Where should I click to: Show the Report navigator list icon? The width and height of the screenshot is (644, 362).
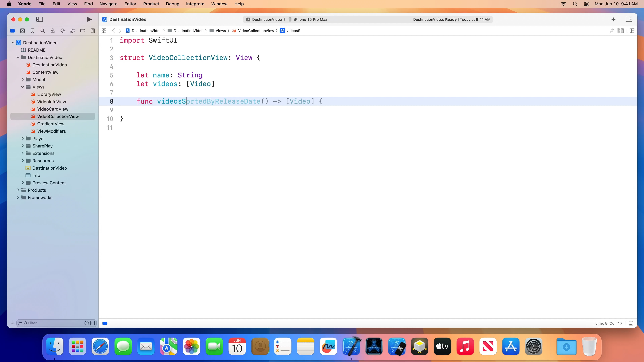(x=93, y=31)
